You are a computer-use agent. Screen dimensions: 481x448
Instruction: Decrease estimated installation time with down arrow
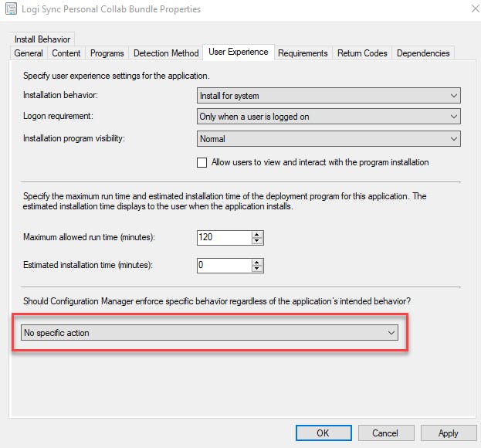tap(257, 269)
